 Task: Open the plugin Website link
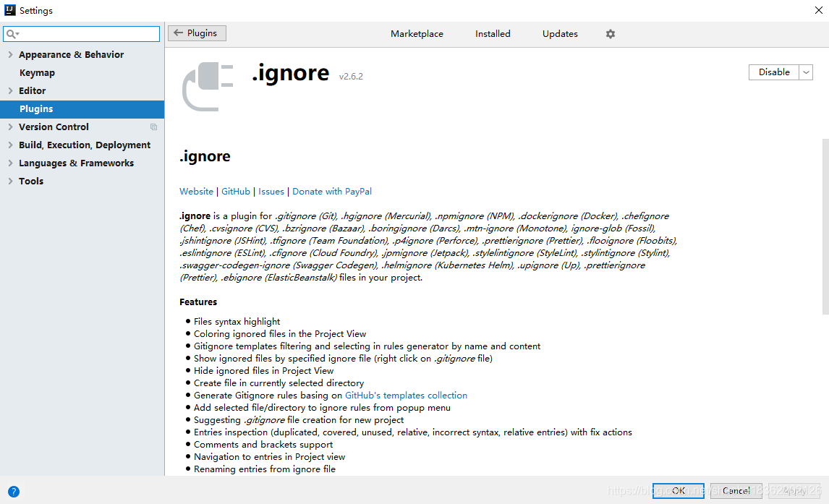196,191
